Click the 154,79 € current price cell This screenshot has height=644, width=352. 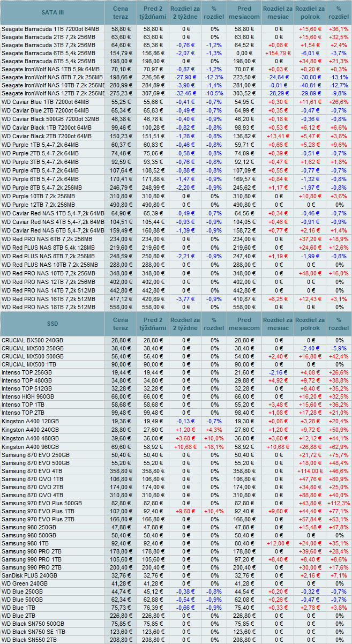(x=121, y=53)
